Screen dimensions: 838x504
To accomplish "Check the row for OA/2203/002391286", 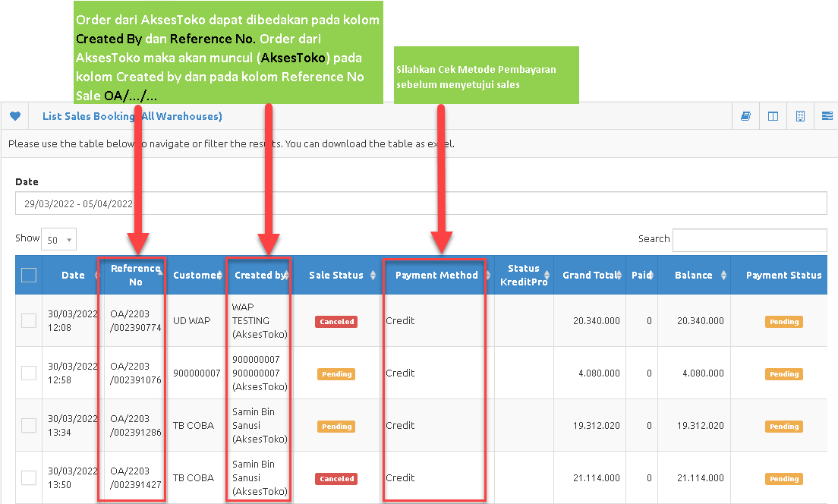I will click(x=29, y=425).
